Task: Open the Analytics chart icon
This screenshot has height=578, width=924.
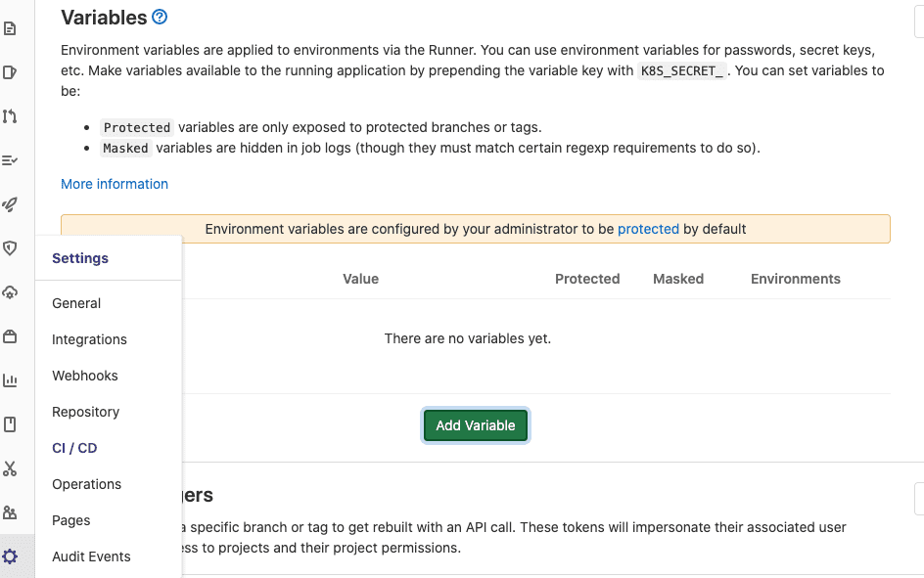Action: (x=10, y=380)
